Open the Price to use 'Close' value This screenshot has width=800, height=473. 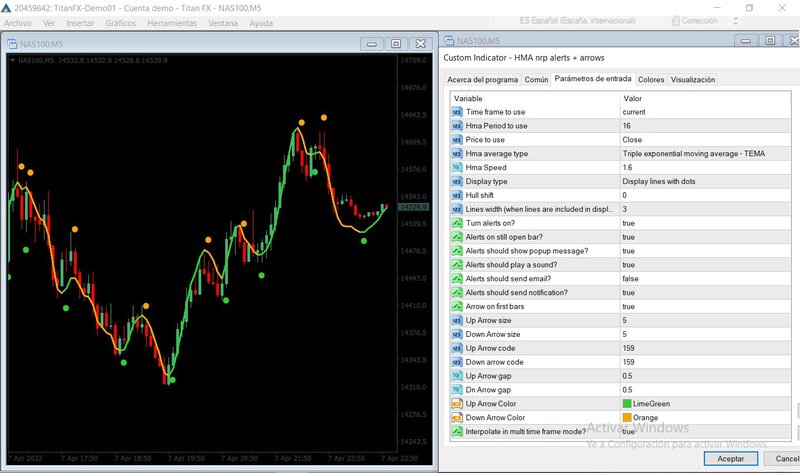pos(632,140)
